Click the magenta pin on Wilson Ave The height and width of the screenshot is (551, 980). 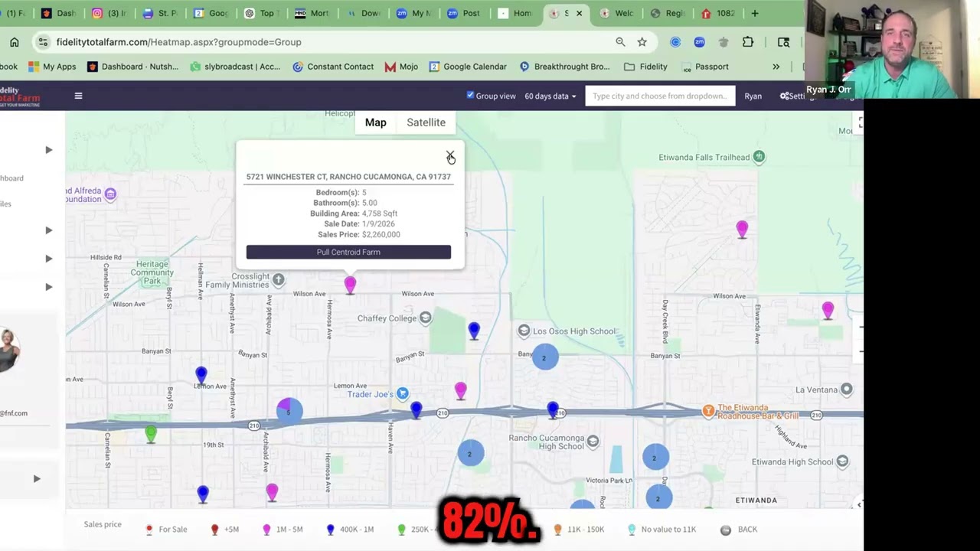pyautogui.click(x=350, y=285)
